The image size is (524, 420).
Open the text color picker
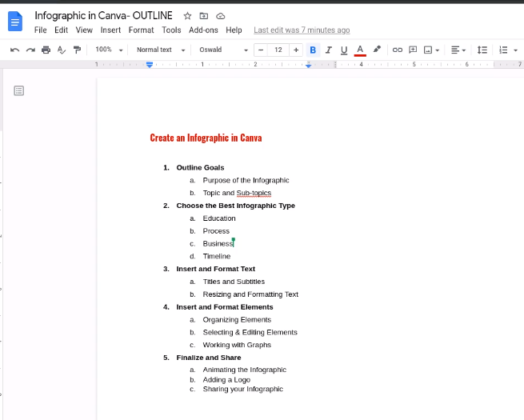point(360,50)
